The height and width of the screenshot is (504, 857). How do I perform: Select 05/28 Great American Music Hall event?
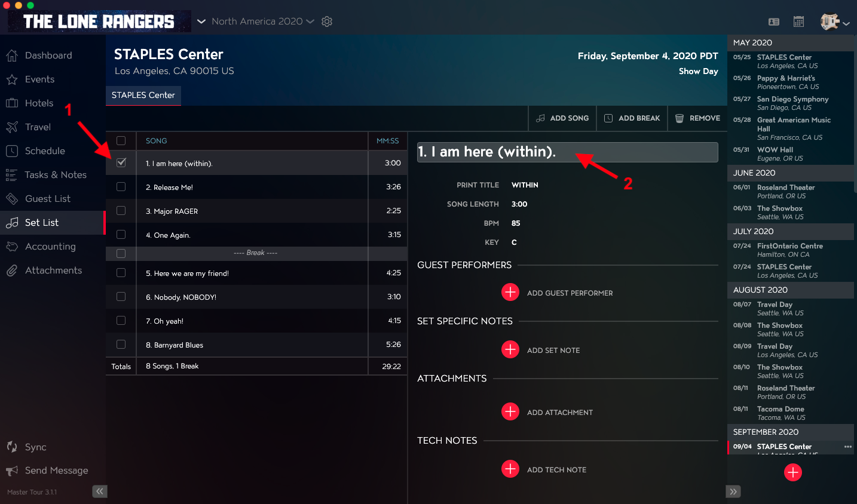pos(790,129)
